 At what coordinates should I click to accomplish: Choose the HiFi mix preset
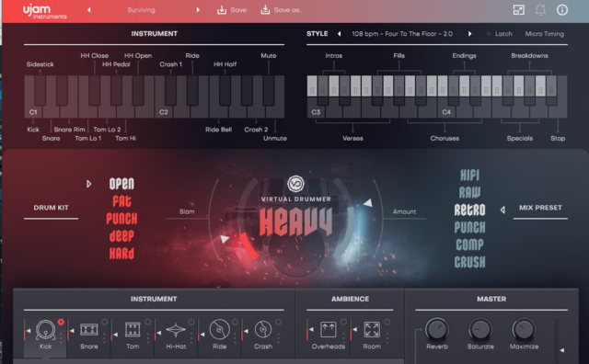[x=469, y=176]
